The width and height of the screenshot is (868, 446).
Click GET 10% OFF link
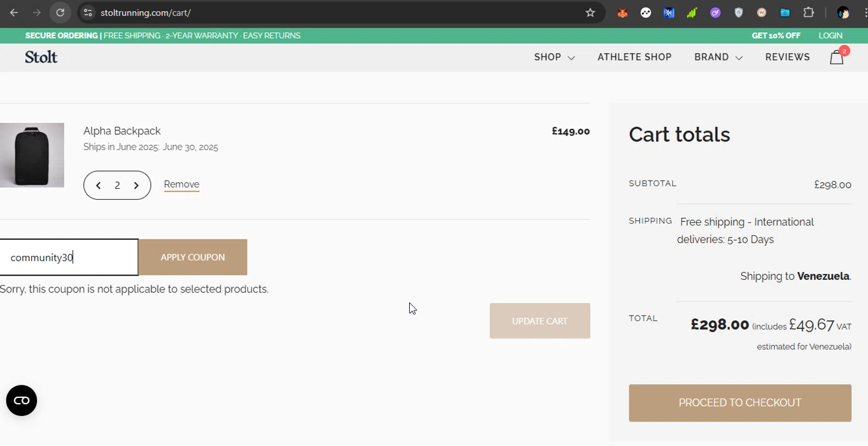point(776,35)
